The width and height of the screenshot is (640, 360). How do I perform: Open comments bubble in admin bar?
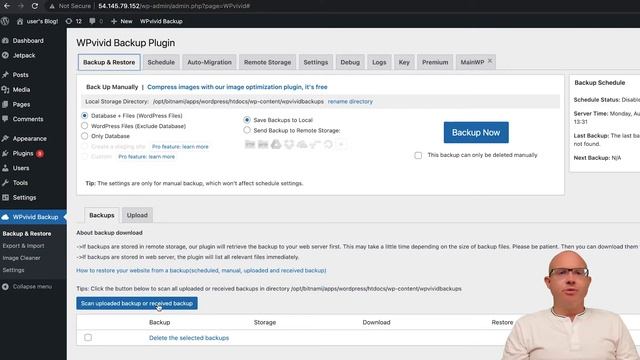click(x=96, y=21)
